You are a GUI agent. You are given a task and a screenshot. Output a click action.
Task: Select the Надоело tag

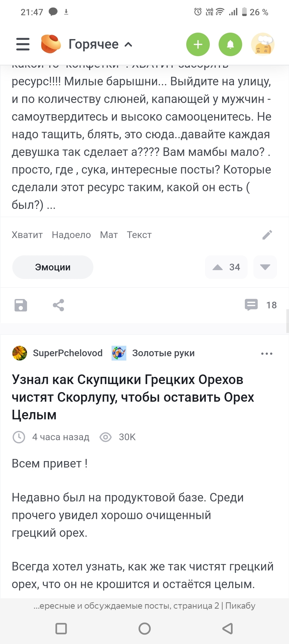click(x=71, y=235)
